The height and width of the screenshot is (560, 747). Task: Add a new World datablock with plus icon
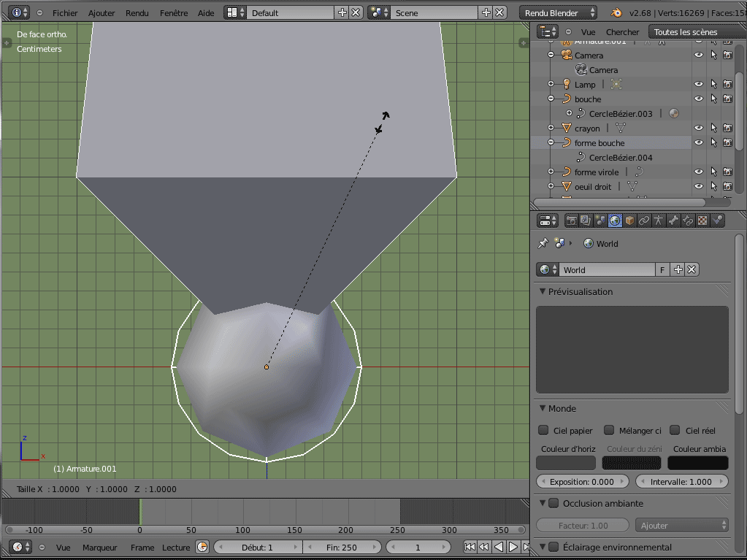678,270
